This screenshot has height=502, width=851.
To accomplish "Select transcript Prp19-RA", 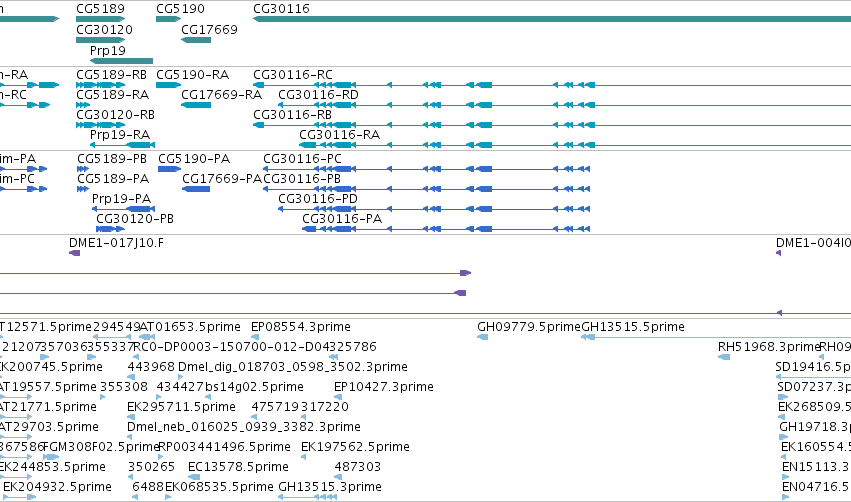I will pos(122,145).
